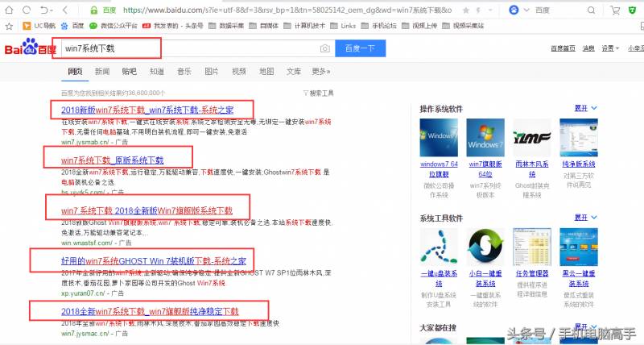Open the 头条号 bookmark
Screen dimensions: 644x345
pos(172,26)
